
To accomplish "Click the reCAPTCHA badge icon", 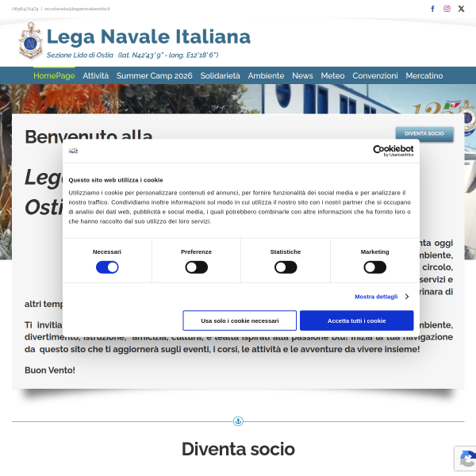I will 467,459.
